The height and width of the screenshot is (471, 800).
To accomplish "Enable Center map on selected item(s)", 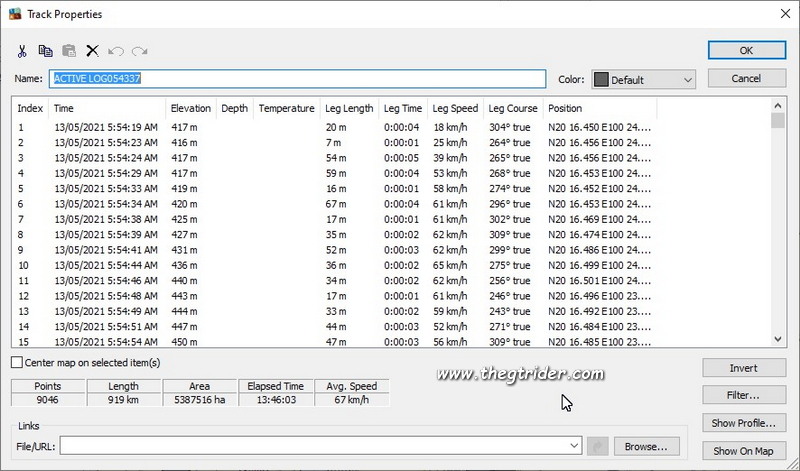I will 17,363.
